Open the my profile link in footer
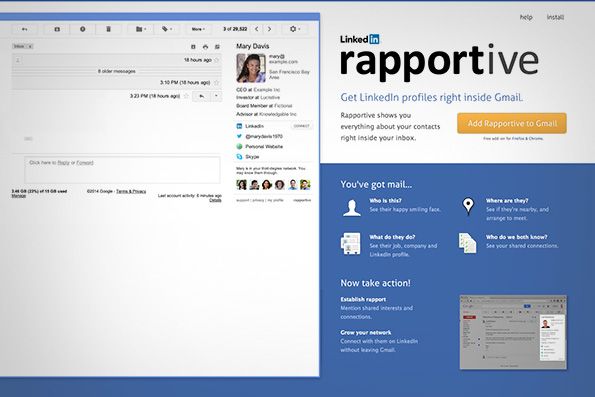This screenshot has width=595, height=397. [276, 200]
